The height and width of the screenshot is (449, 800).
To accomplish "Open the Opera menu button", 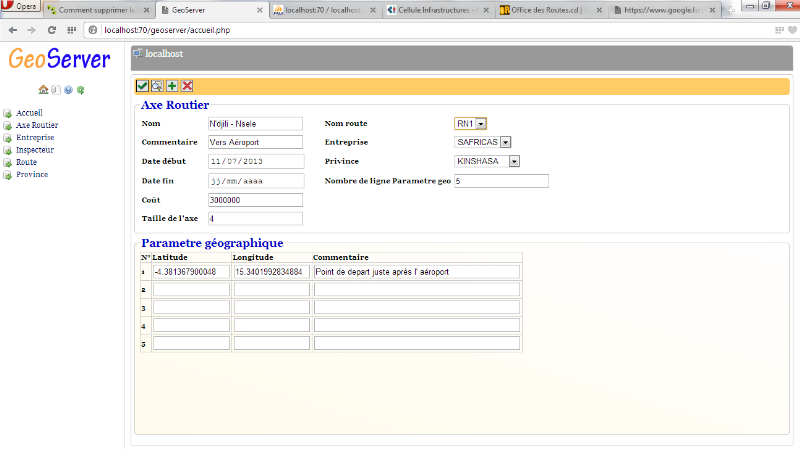I will (x=20, y=6).
